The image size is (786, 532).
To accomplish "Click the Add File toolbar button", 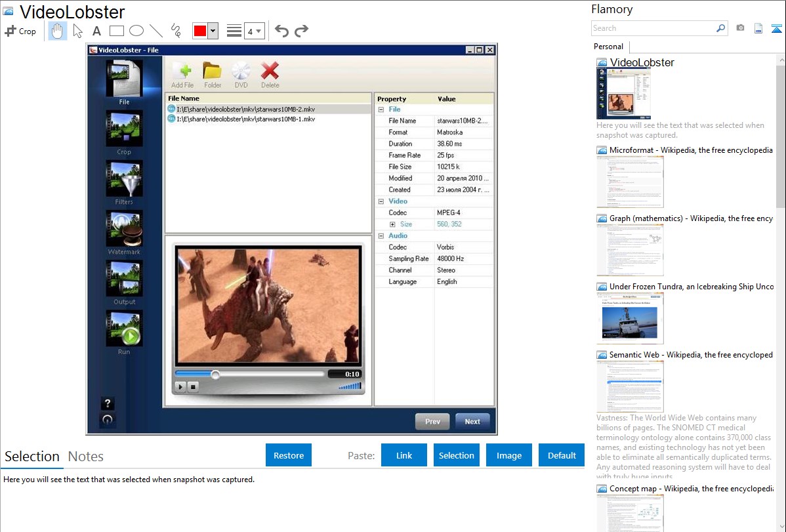I will click(182, 75).
